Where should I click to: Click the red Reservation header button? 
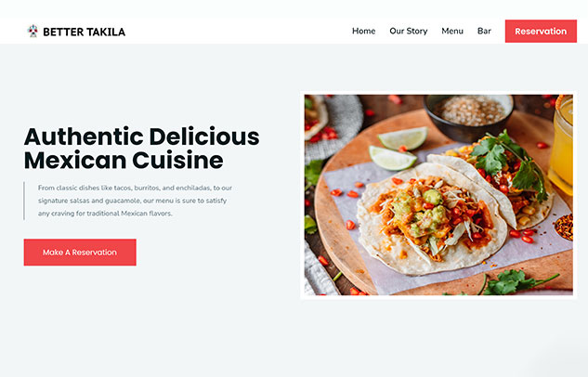tap(541, 31)
